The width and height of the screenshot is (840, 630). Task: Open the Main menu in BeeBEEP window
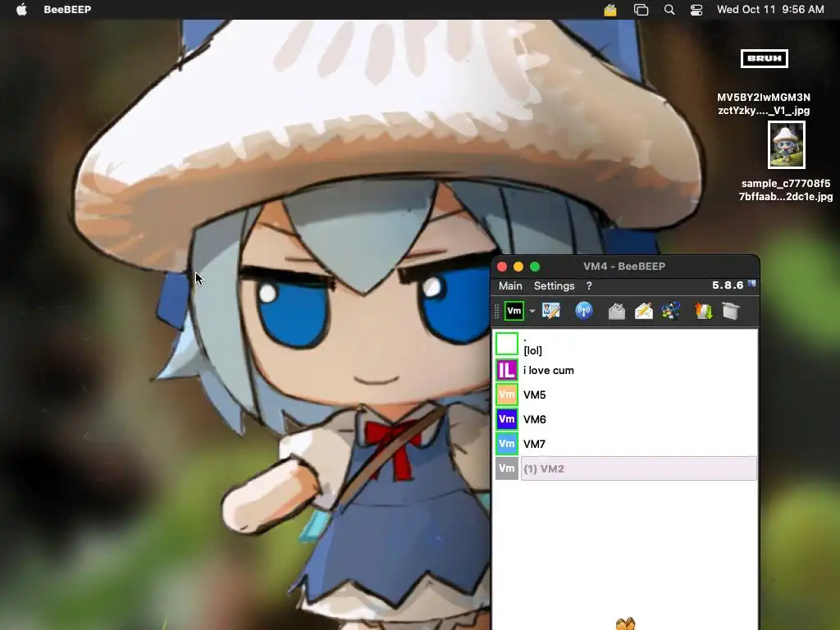(510, 286)
